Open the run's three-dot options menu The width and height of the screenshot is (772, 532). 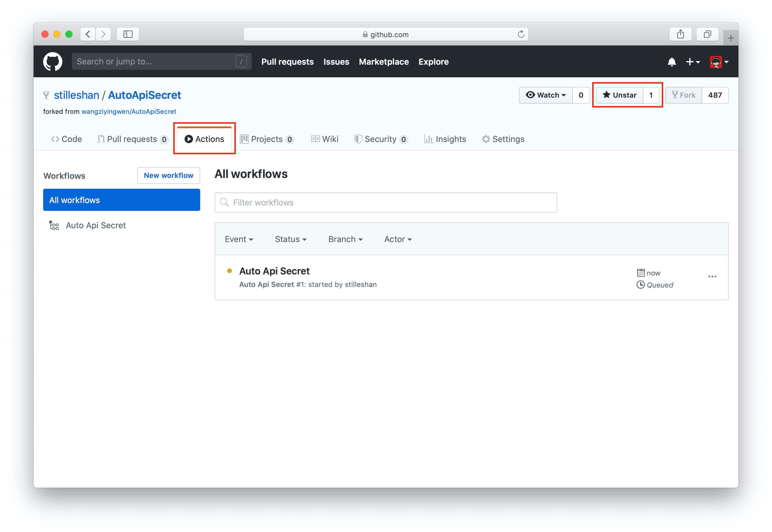point(712,277)
